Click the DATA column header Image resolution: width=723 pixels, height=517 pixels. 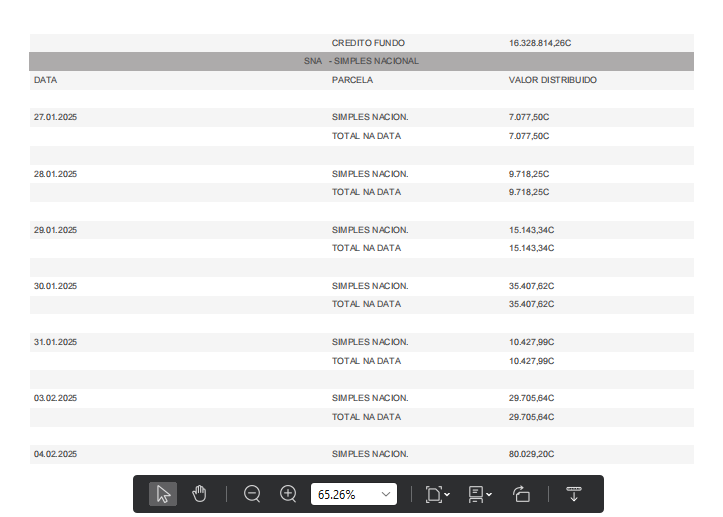(44, 80)
